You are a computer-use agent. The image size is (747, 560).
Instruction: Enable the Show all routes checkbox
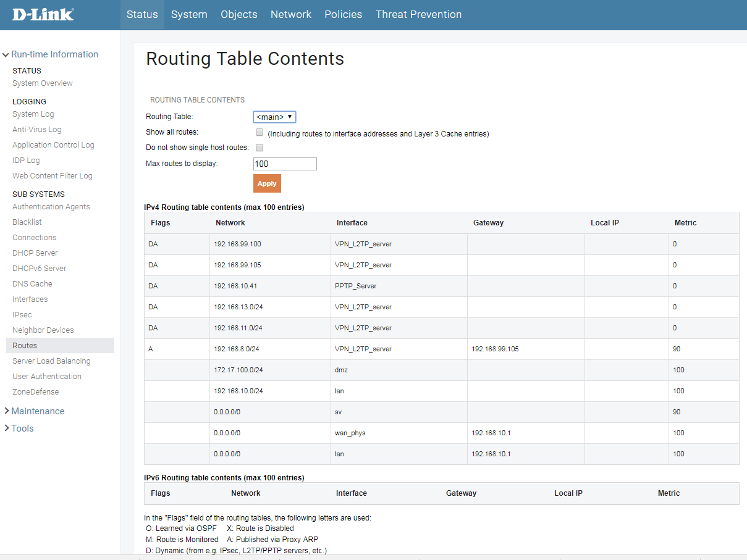(x=260, y=133)
